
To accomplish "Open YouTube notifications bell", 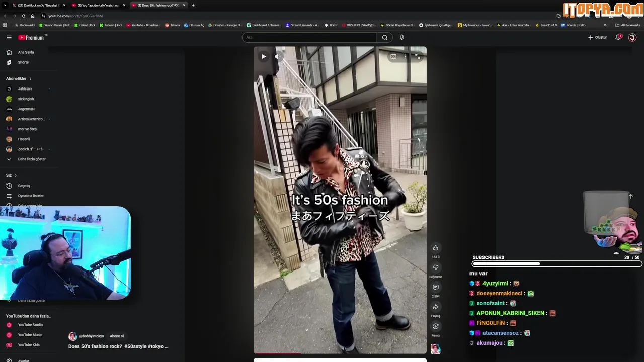I will (x=618, y=37).
